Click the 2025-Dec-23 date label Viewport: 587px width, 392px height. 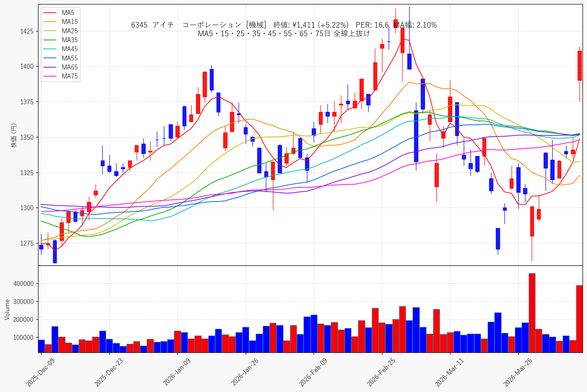pos(109,372)
